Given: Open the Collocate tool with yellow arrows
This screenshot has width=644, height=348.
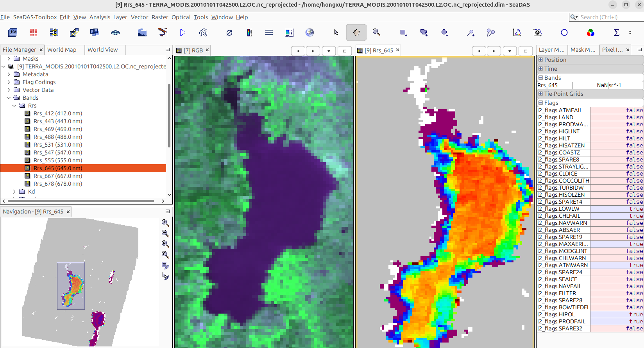Looking at the screenshot, I should click(54, 32).
